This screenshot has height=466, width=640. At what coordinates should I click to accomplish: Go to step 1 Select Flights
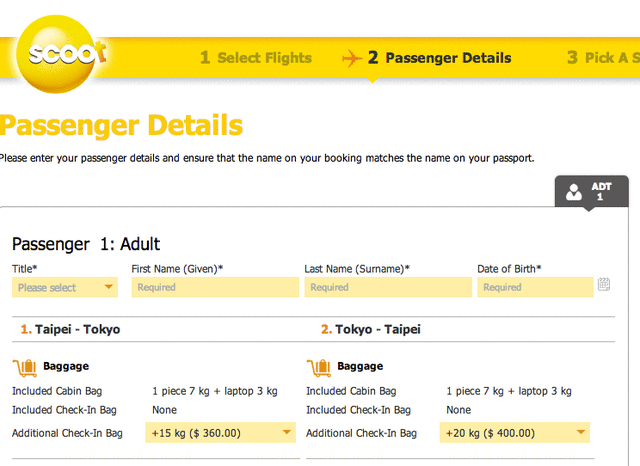pos(256,58)
